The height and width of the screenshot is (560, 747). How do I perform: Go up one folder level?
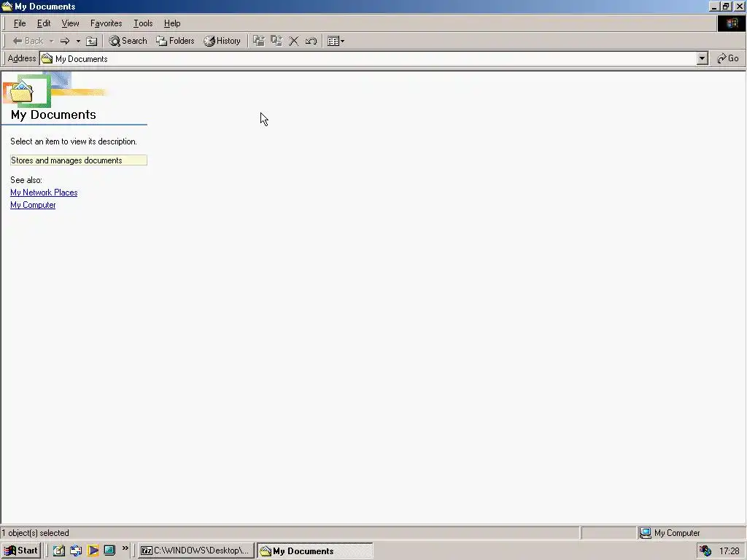pos(91,41)
